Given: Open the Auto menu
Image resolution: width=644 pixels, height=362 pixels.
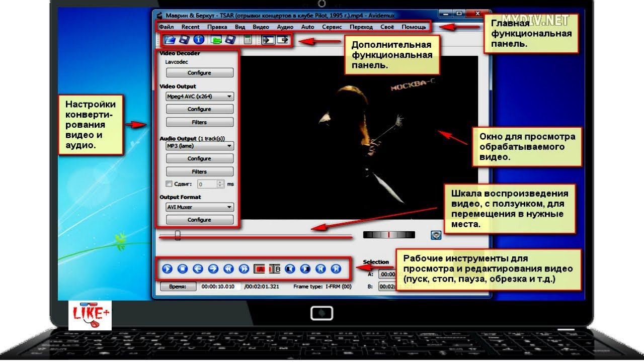Looking at the screenshot, I should tap(307, 27).
